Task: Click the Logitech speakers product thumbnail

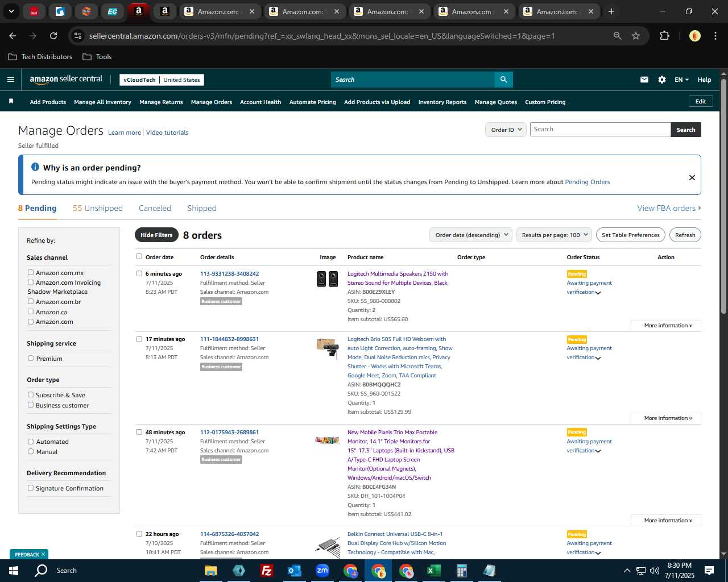Action: (x=327, y=278)
